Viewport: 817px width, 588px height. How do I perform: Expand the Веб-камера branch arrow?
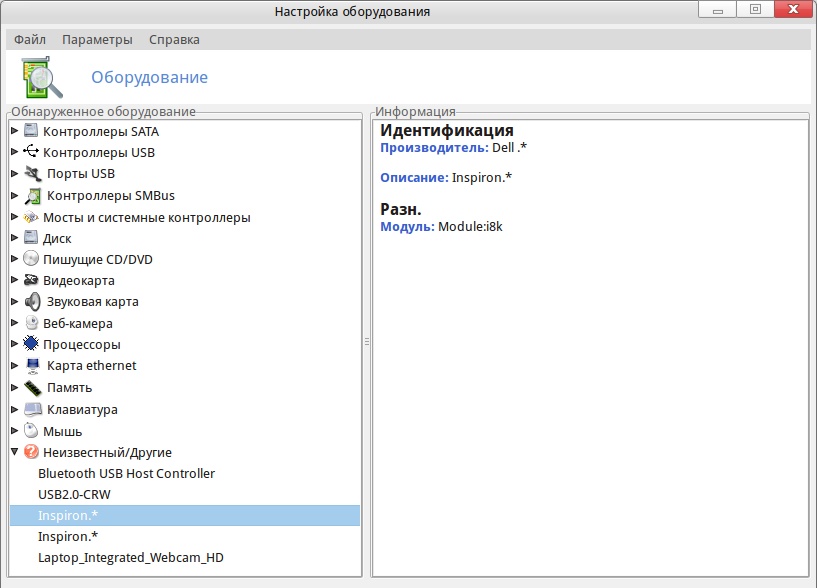(15, 323)
